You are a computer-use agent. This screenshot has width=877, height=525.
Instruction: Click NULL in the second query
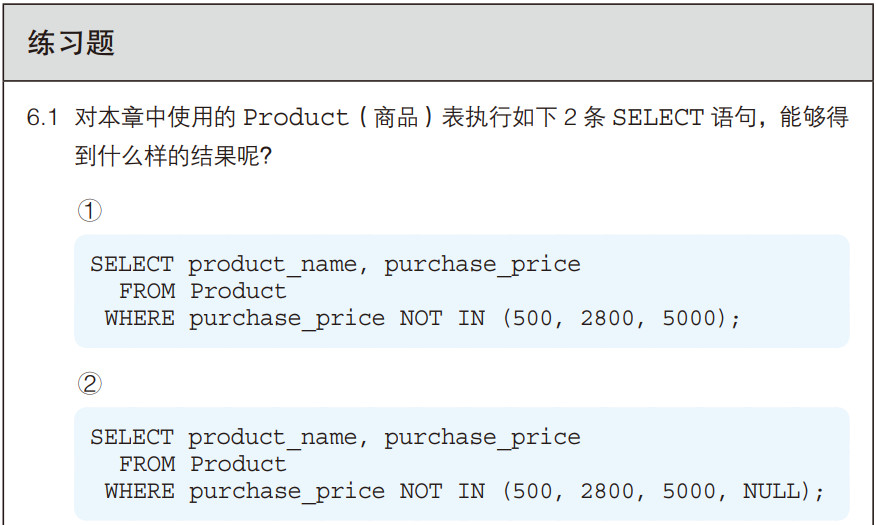771,491
